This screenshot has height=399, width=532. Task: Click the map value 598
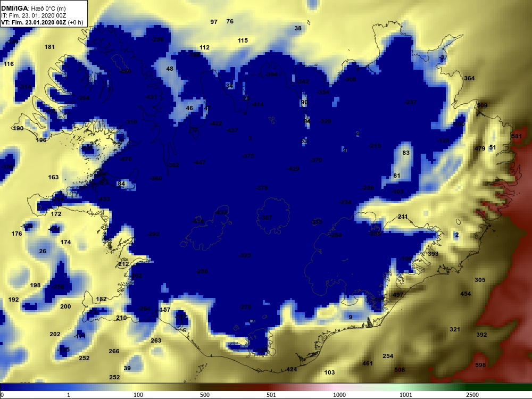point(480,365)
